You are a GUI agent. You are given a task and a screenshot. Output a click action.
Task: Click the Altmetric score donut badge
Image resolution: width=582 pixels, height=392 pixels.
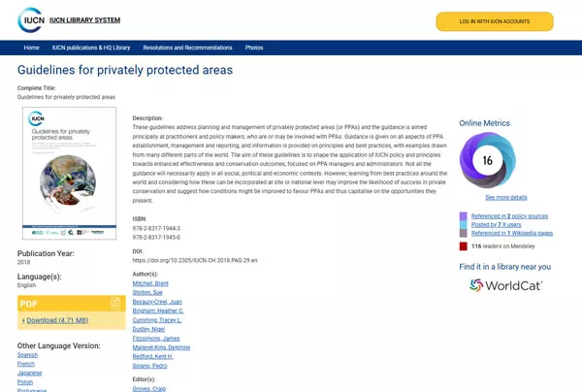click(x=488, y=161)
